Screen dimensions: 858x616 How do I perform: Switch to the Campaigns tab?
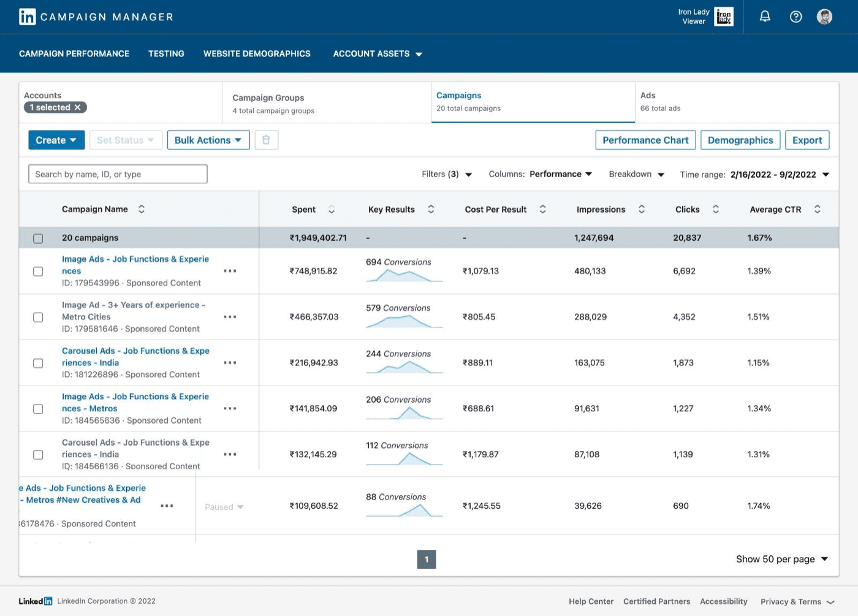533,102
